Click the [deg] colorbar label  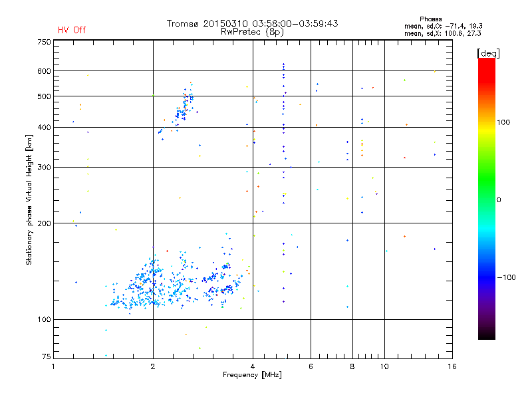[488, 53]
